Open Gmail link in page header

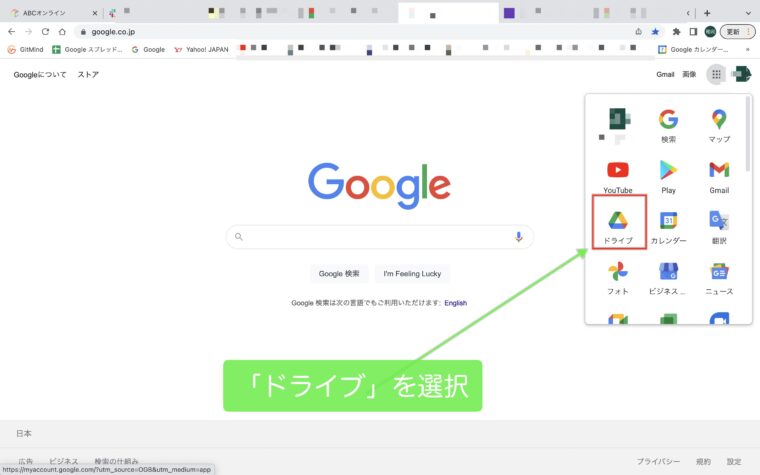pyautogui.click(x=665, y=74)
